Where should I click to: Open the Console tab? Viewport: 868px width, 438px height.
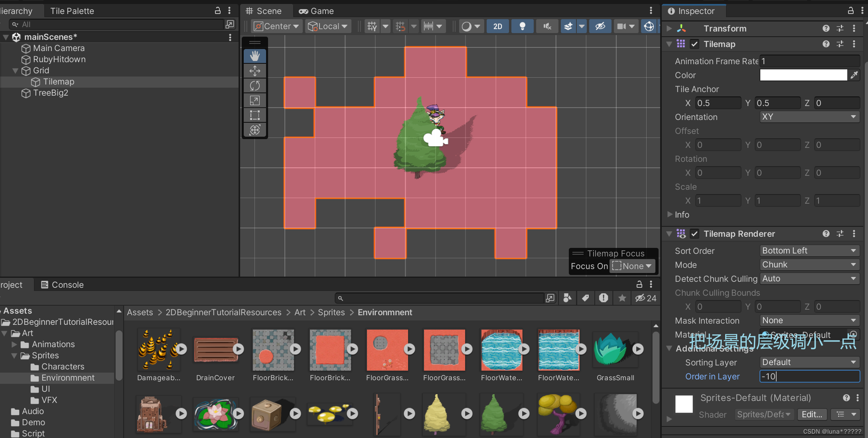[62, 285]
